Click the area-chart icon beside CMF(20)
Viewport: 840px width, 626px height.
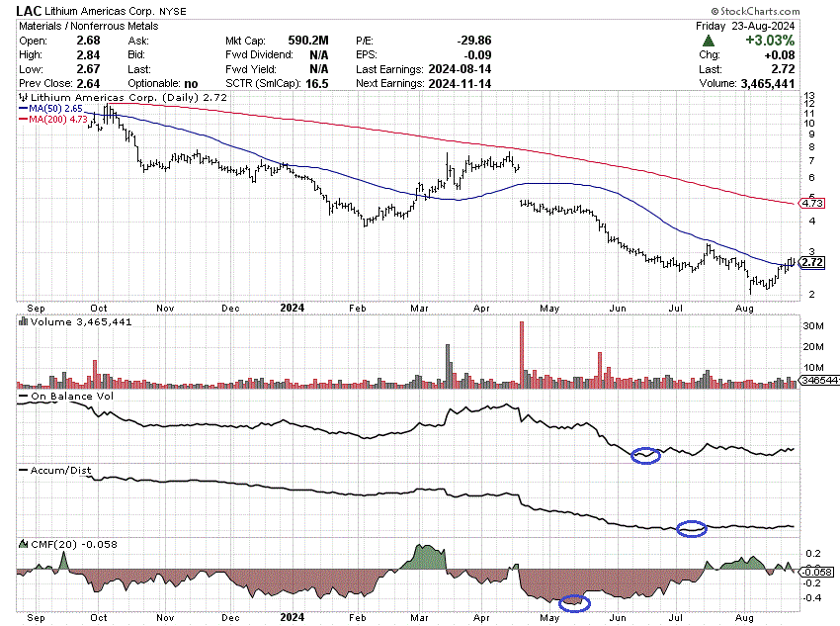click(23, 544)
